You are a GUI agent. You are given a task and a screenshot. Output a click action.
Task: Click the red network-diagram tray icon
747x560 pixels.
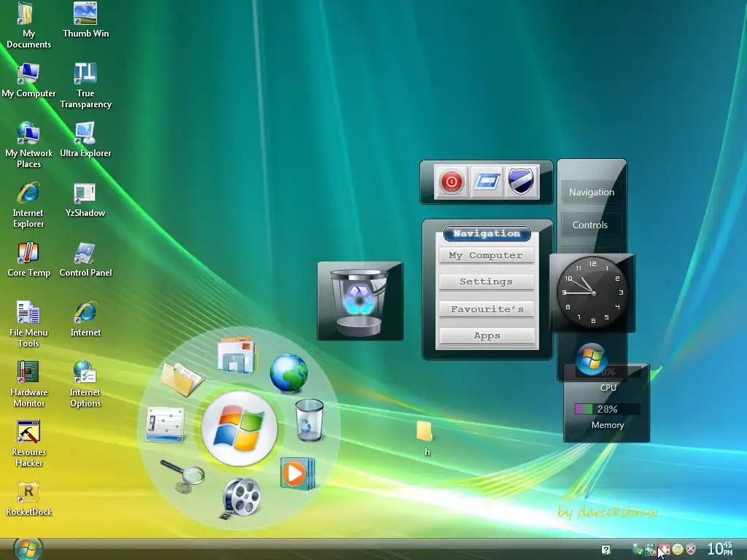pyautogui.click(x=664, y=550)
